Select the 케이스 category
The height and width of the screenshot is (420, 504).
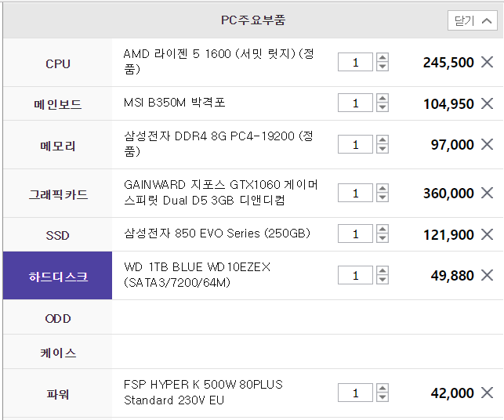tap(57, 353)
